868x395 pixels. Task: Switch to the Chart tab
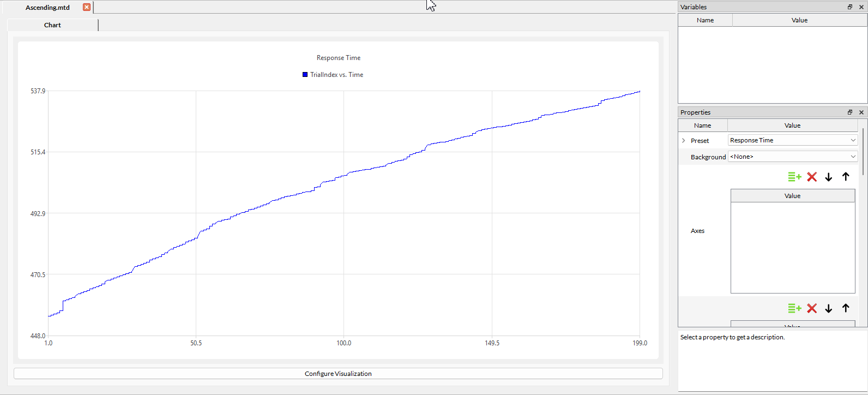pos(52,25)
